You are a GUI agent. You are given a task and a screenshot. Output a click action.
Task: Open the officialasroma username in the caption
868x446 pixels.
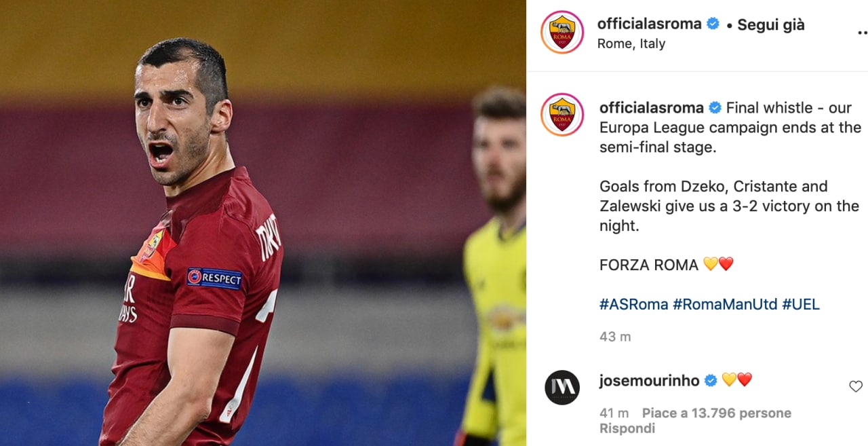point(652,107)
